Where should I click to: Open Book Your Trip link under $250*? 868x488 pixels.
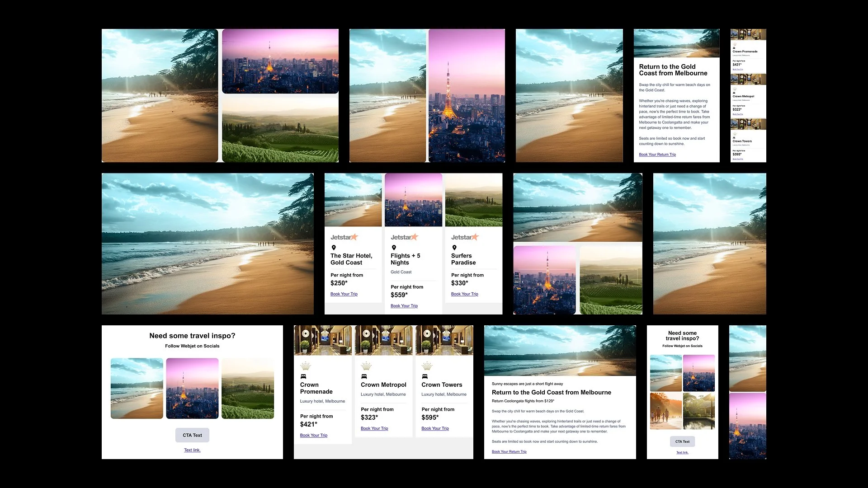[344, 294]
